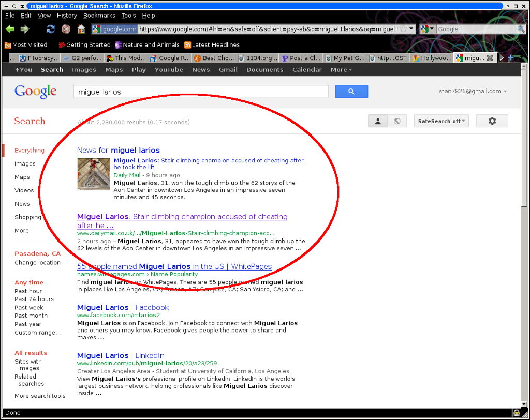Click the scrollbar down arrow
Viewport: 530px width, 420px height.
(524, 404)
